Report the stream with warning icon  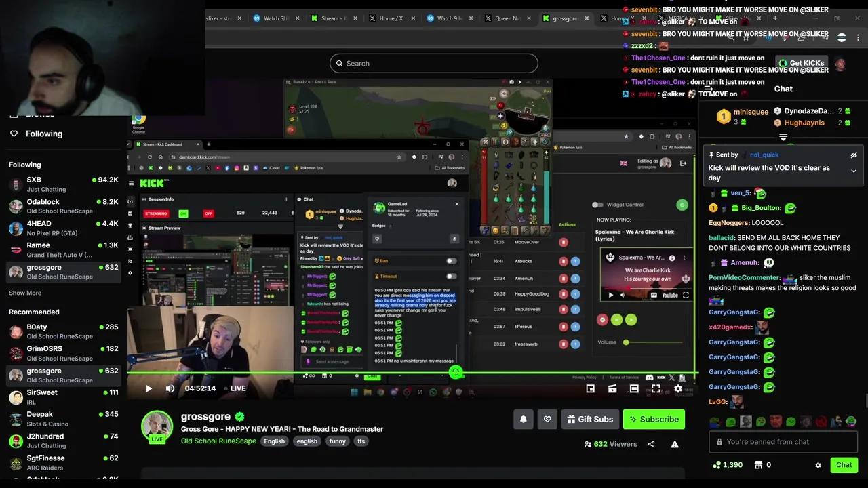click(x=675, y=444)
